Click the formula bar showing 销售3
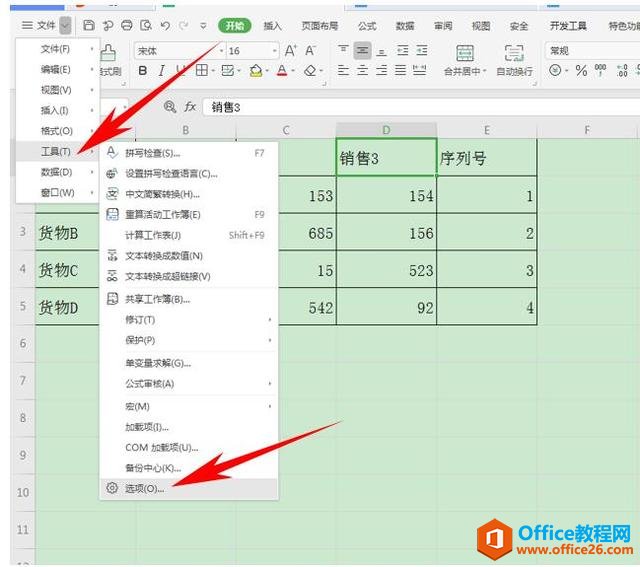Image resolution: width=640 pixels, height=567 pixels. 420,107
